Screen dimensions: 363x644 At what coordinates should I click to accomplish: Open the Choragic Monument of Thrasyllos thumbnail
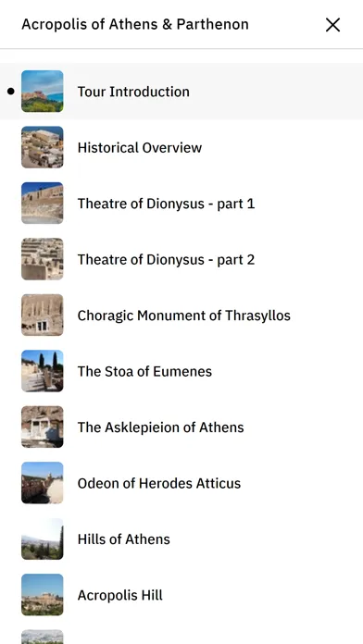(x=43, y=315)
